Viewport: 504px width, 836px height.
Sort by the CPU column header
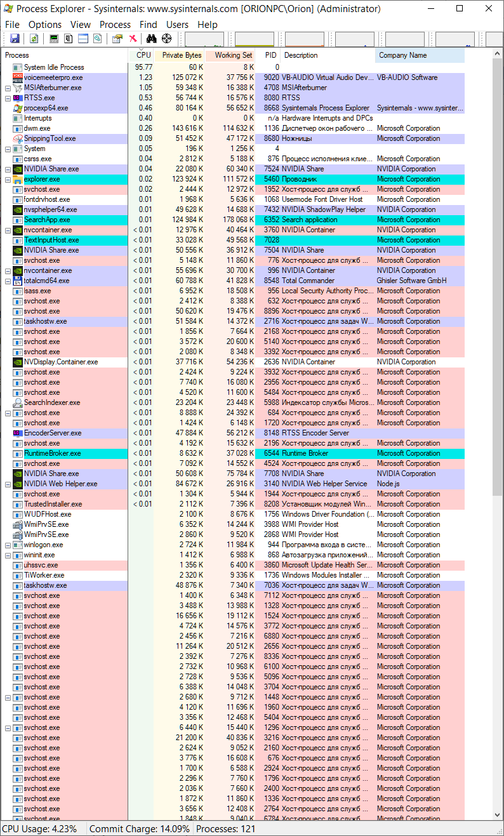pos(141,55)
